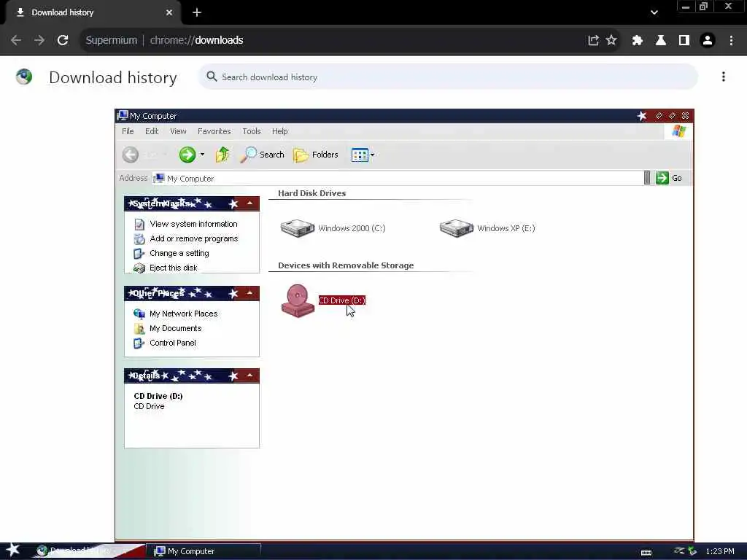Click the Search toolbar button

click(x=262, y=155)
